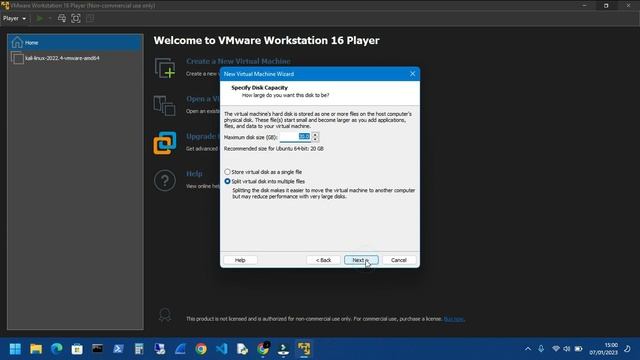
Task: Click the Maximum disk size input field
Action: (295, 137)
